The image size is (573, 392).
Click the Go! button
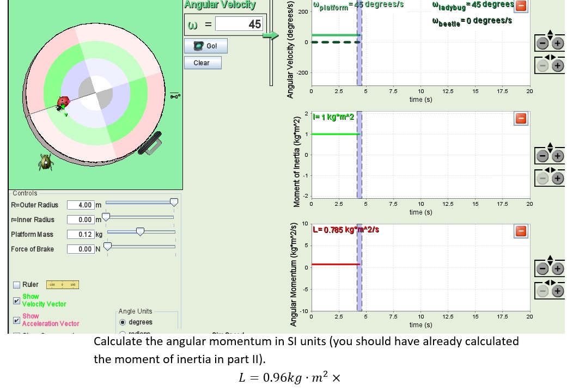(205, 46)
